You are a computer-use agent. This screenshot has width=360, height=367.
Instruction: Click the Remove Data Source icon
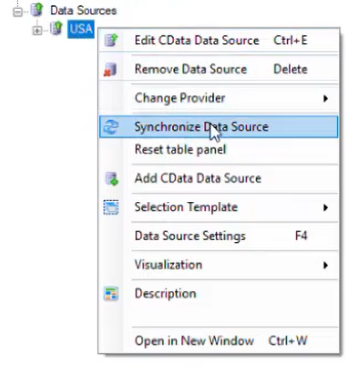[110, 70]
